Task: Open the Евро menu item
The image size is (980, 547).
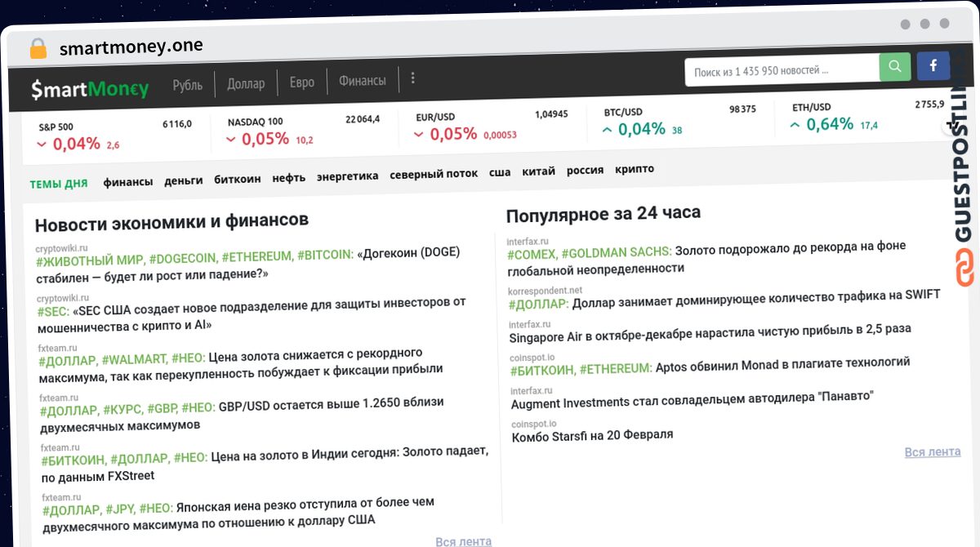Action: click(x=301, y=82)
